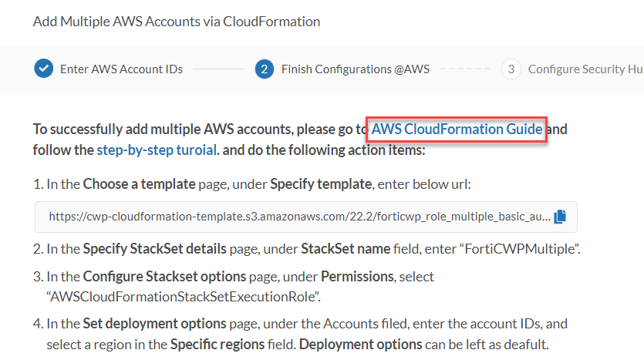The width and height of the screenshot is (644, 360).
Task: Go to Enter AWS Account IDs step
Action: 121,69
